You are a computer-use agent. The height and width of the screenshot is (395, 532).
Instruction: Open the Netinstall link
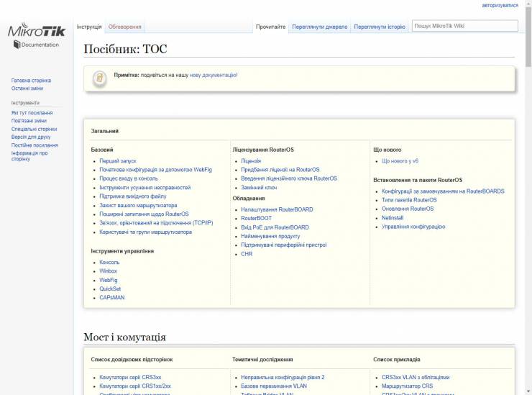click(x=393, y=218)
